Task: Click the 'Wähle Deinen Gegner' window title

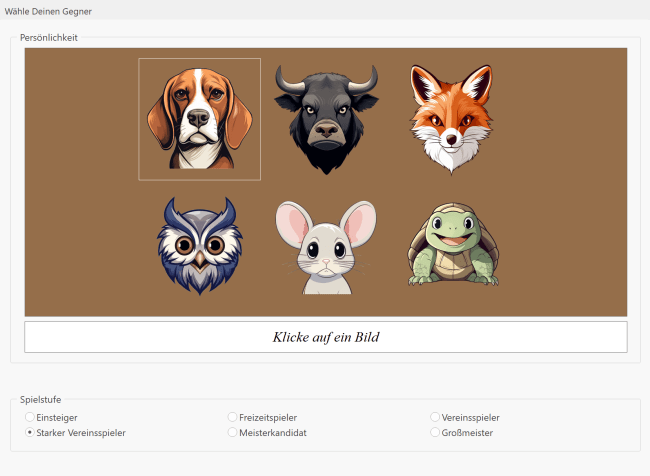Action: [x=48, y=10]
